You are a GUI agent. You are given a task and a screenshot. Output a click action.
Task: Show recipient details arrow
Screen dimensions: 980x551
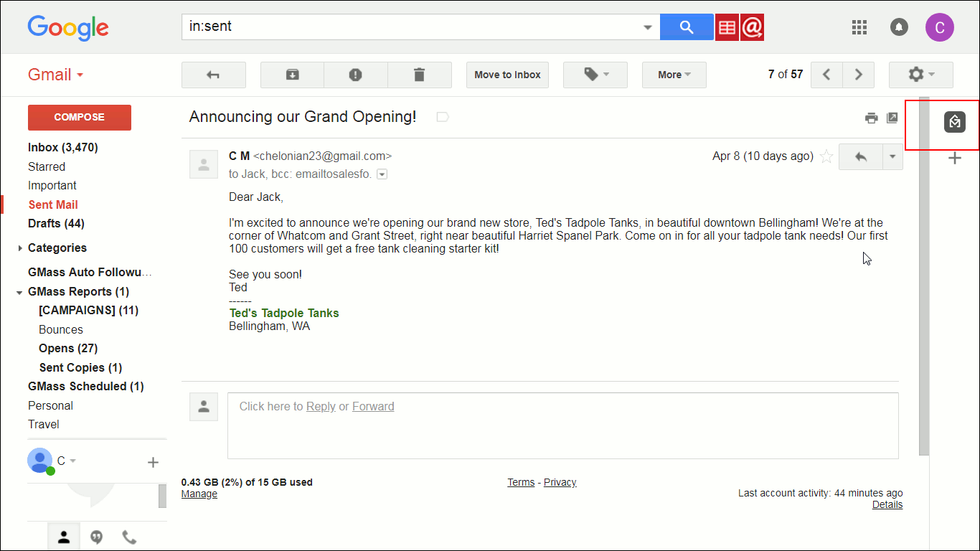(382, 174)
